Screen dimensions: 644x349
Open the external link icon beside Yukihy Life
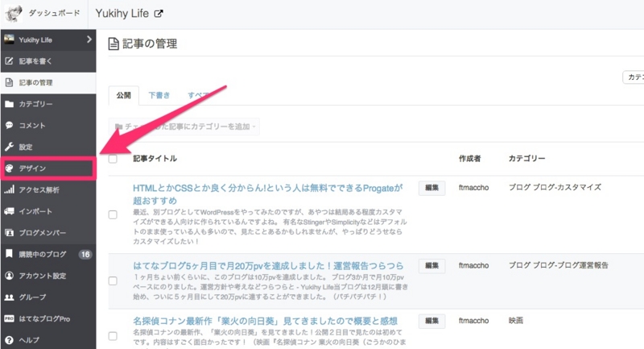click(159, 14)
